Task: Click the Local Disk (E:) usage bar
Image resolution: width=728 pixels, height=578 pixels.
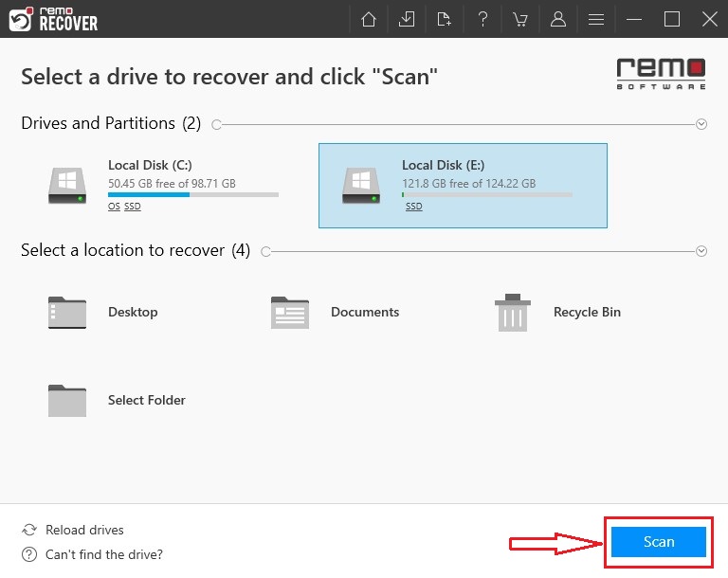Action: (x=487, y=195)
